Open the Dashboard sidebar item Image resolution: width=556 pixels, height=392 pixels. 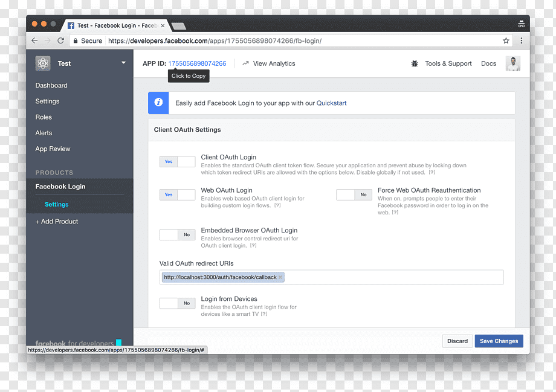point(51,85)
